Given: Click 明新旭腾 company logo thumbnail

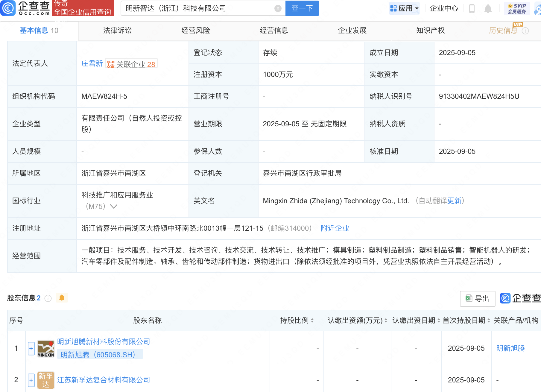Looking at the screenshot, I should point(45,349).
